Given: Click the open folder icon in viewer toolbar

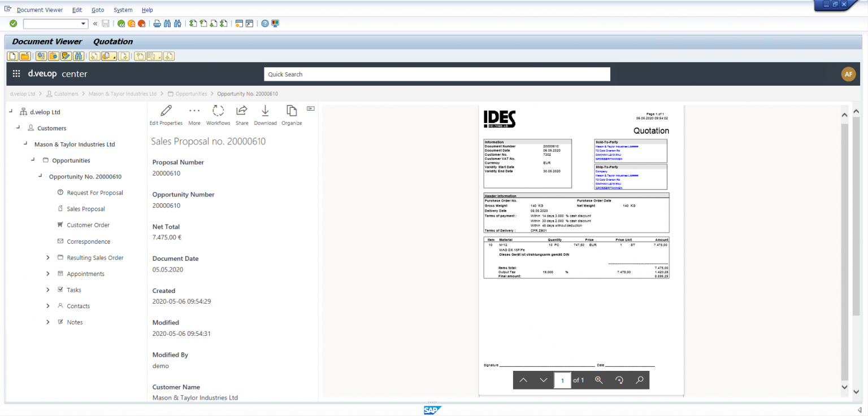Looking at the screenshot, I should pyautogui.click(x=25, y=56).
